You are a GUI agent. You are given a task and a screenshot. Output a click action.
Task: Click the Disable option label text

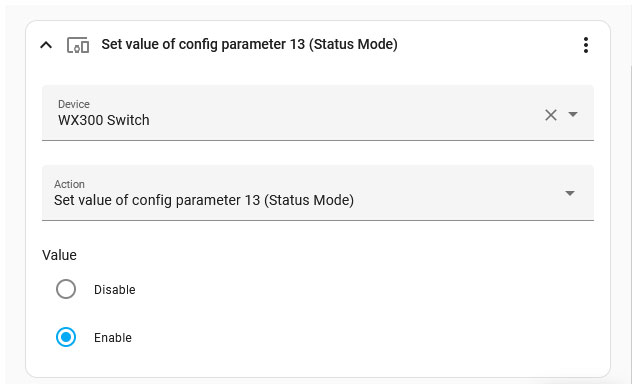(115, 290)
